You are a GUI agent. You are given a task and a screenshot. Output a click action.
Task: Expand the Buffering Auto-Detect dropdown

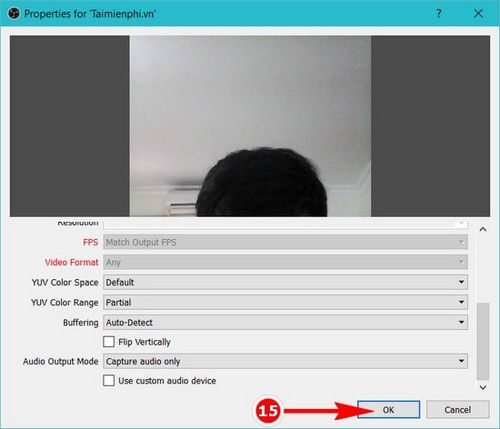(x=285, y=322)
